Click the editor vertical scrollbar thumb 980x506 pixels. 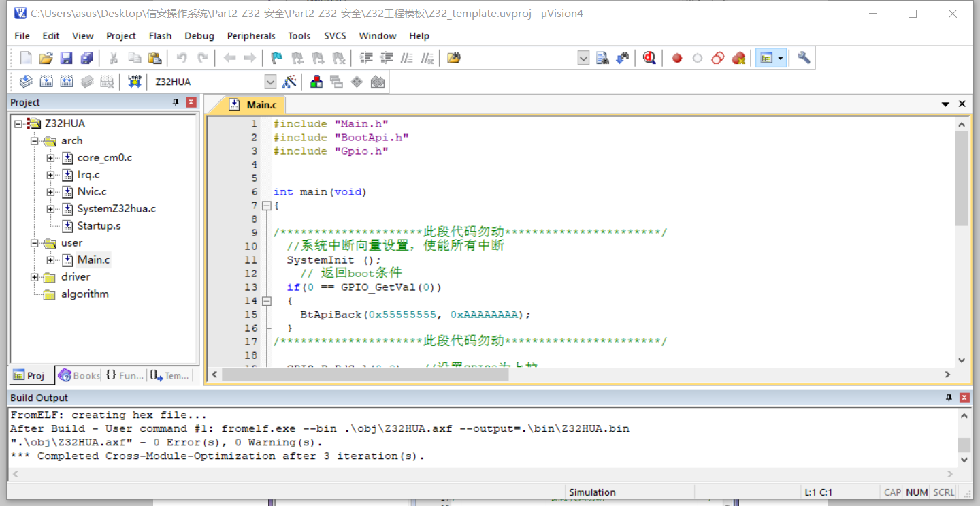(x=962, y=179)
